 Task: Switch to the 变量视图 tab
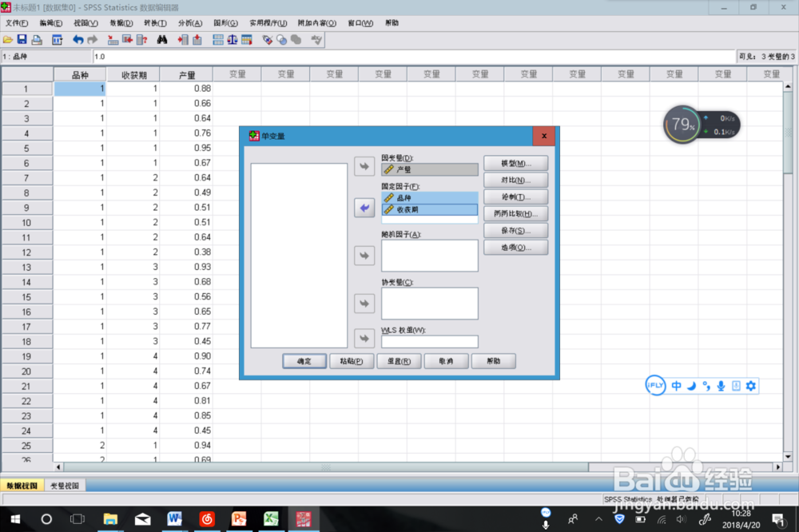(x=65, y=486)
